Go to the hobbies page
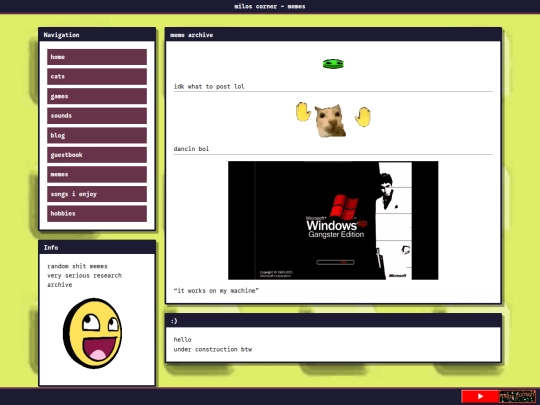Viewport: 540px width, 405px height. click(x=97, y=214)
